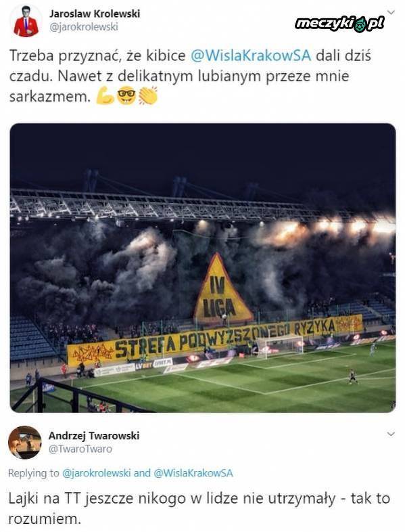
Task: Open @jarokrolewski handle under author name
Action: (x=84, y=27)
